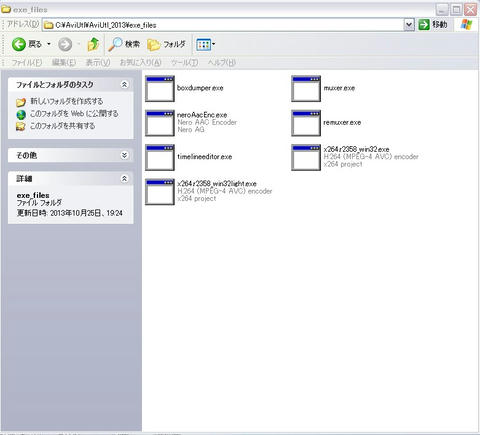Click the share folder task icon

point(21,127)
